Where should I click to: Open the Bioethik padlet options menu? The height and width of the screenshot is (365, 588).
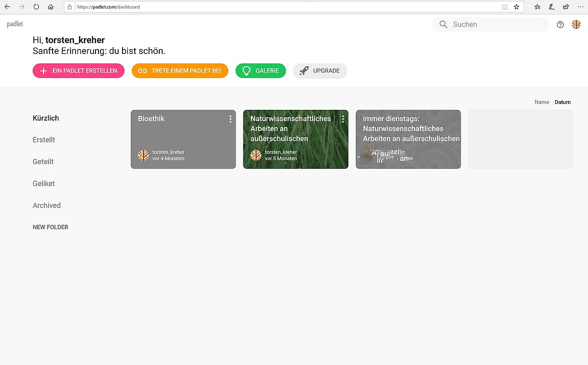point(230,119)
